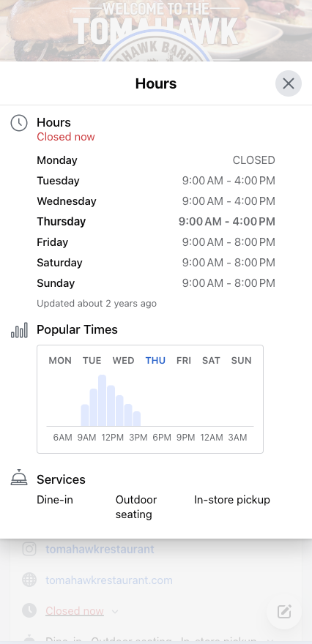Click Friday's 9:00 AM - 8:00 PM hours
Screen dimensions: 312x644
click(x=229, y=242)
